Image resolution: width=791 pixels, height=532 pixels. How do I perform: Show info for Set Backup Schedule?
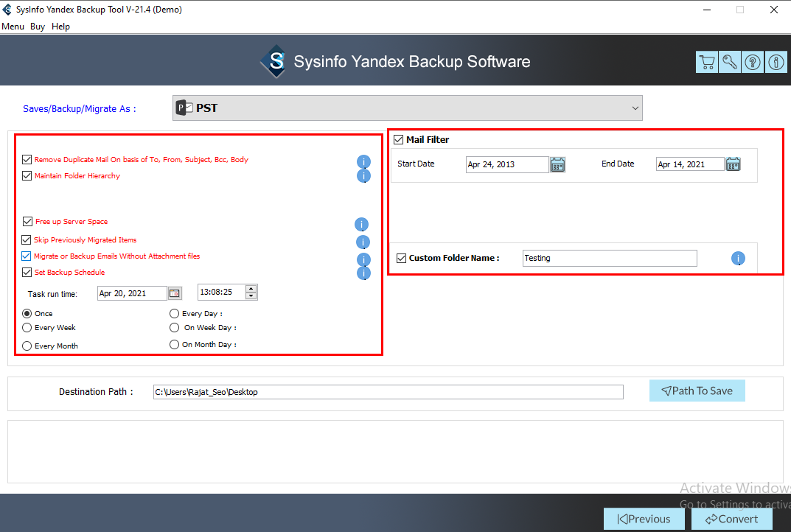pos(363,273)
